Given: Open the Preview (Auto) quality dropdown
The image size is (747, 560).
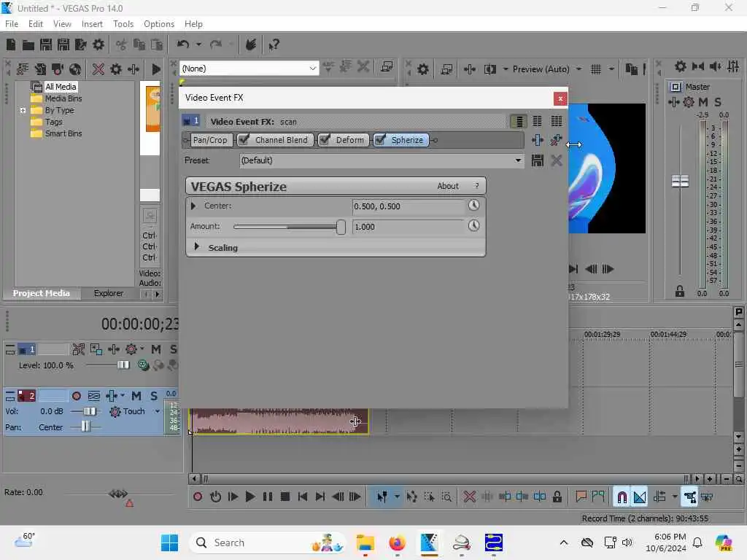Looking at the screenshot, I should click(578, 69).
